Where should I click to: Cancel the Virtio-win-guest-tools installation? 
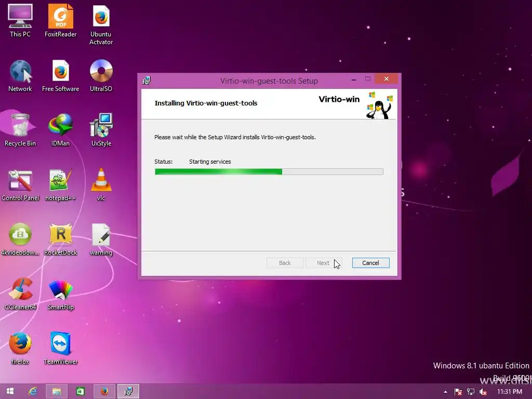pos(370,263)
